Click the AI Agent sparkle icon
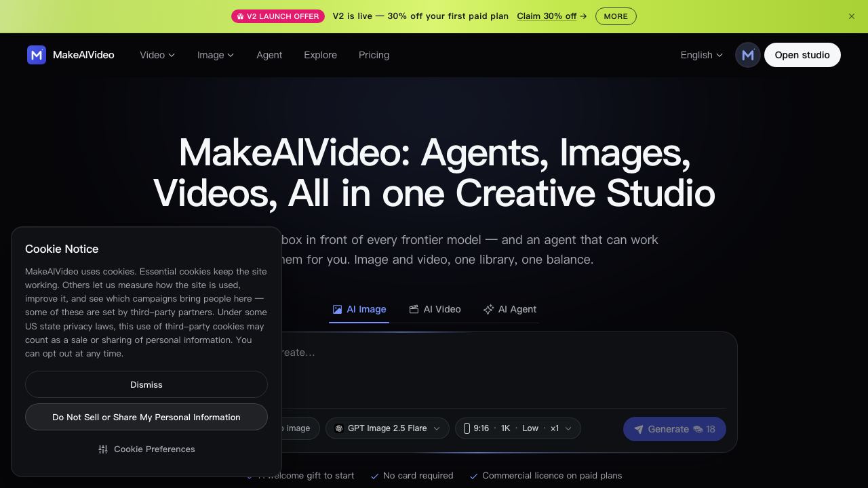This screenshot has width=868, height=488. [488, 309]
